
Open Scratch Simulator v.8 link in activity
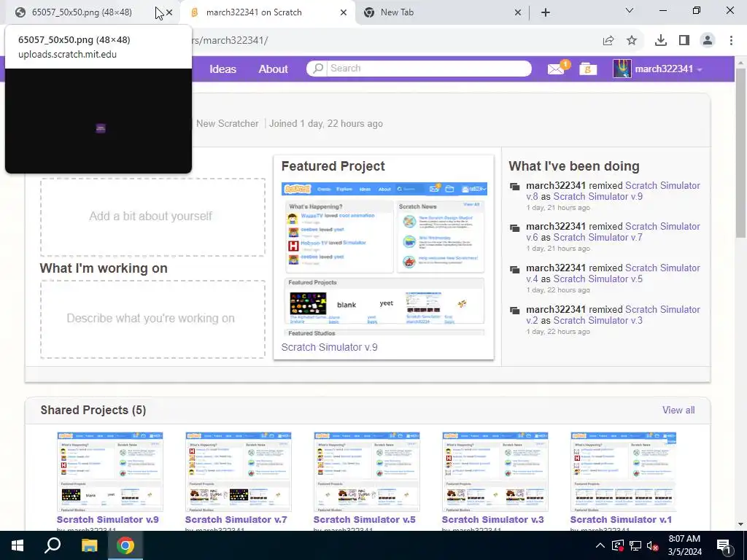click(613, 191)
